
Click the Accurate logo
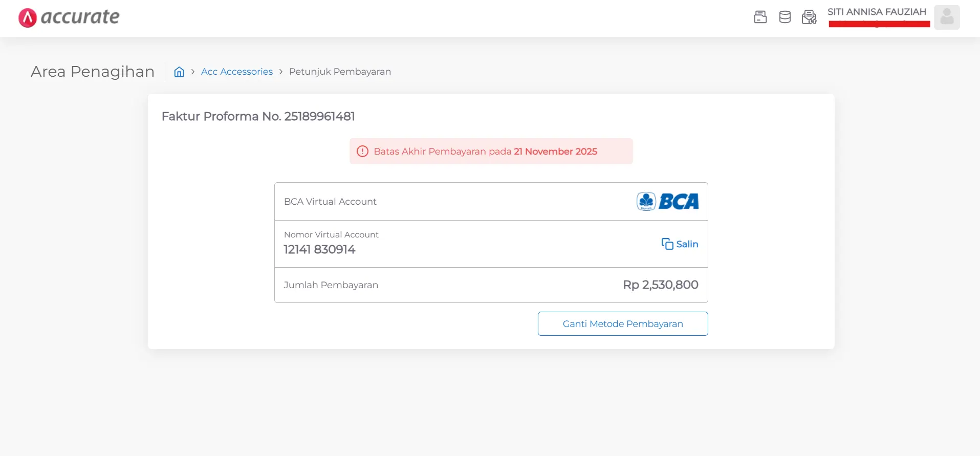[x=69, y=17]
